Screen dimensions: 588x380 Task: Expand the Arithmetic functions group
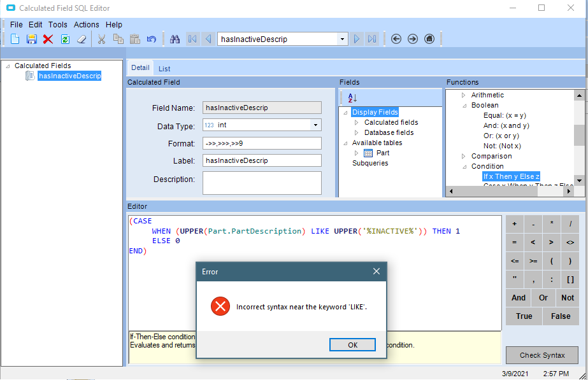click(464, 95)
